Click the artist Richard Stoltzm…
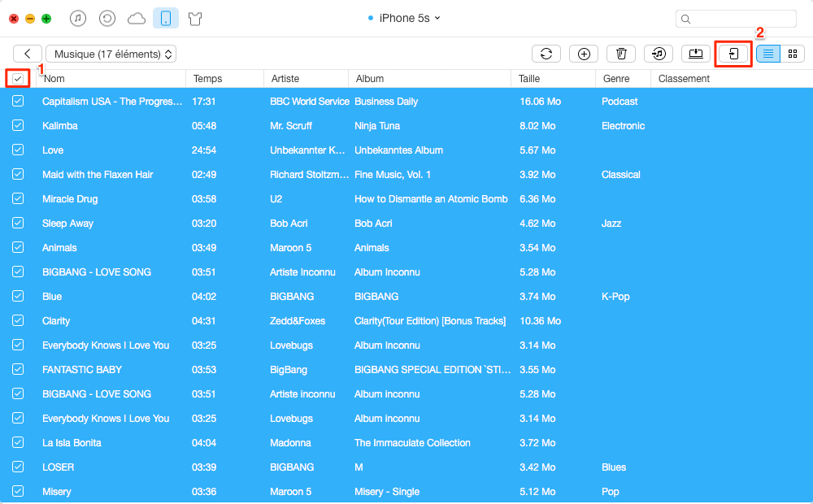This screenshot has width=813, height=504. pos(309,175)
